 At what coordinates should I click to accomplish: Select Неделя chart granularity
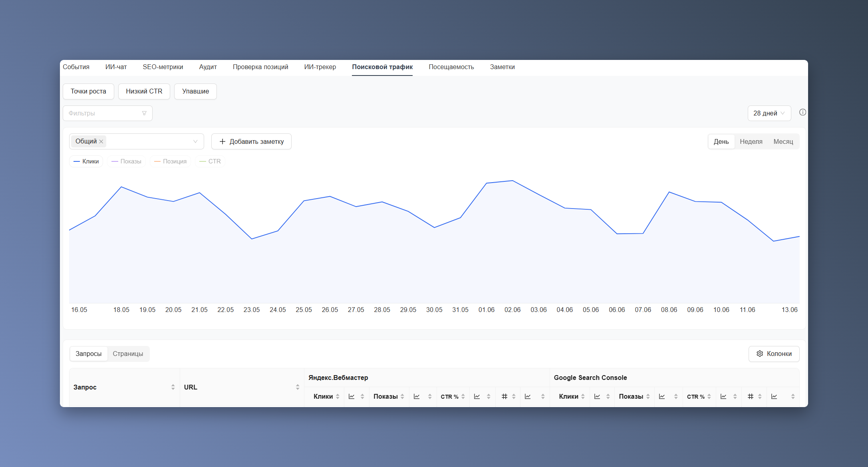point(751,141)
